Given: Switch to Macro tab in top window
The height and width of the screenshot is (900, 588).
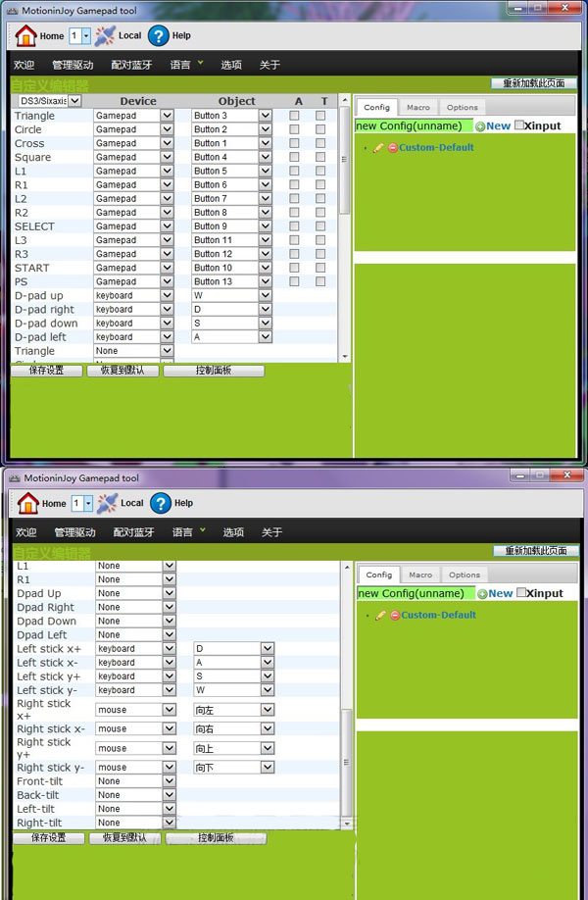Looking at the screenshot, I should (x=418, y=107).
